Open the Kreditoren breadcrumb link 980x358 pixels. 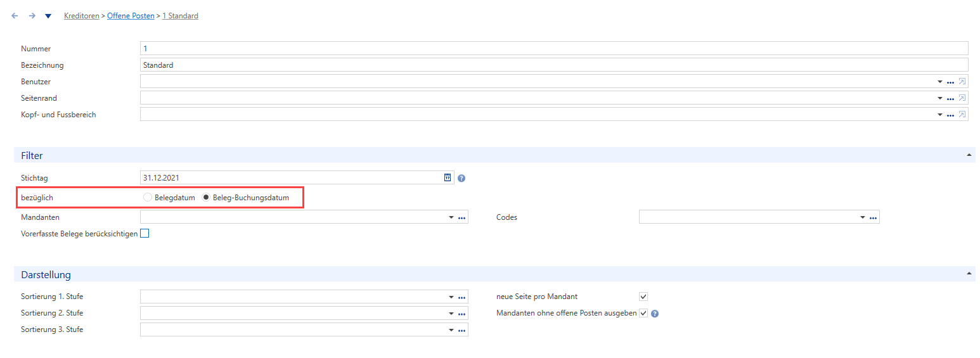tap(82, 16)
